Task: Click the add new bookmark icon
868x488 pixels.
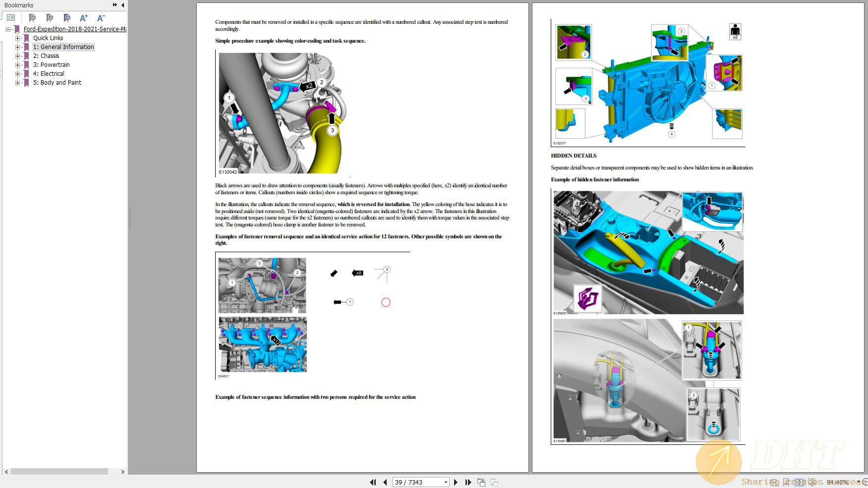Action: tap(49, 18)
